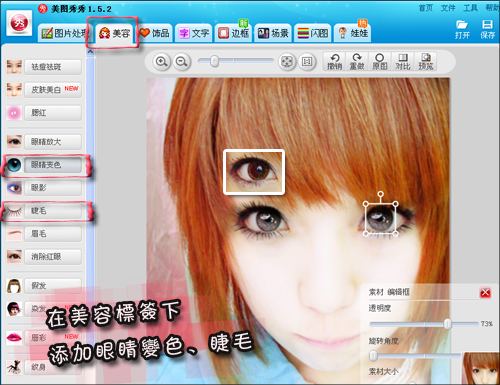Adjust the 旋转角度 rotation slider
The width and height of the screenshot is (500, 385).
[x=374, y=356]
